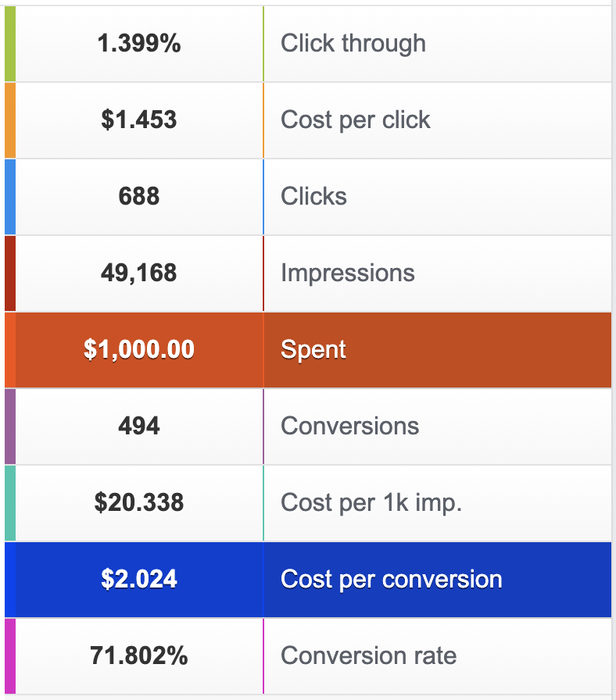Select the Click through metric row
This screenshot has width=616, height=700.
pos(308,44)
